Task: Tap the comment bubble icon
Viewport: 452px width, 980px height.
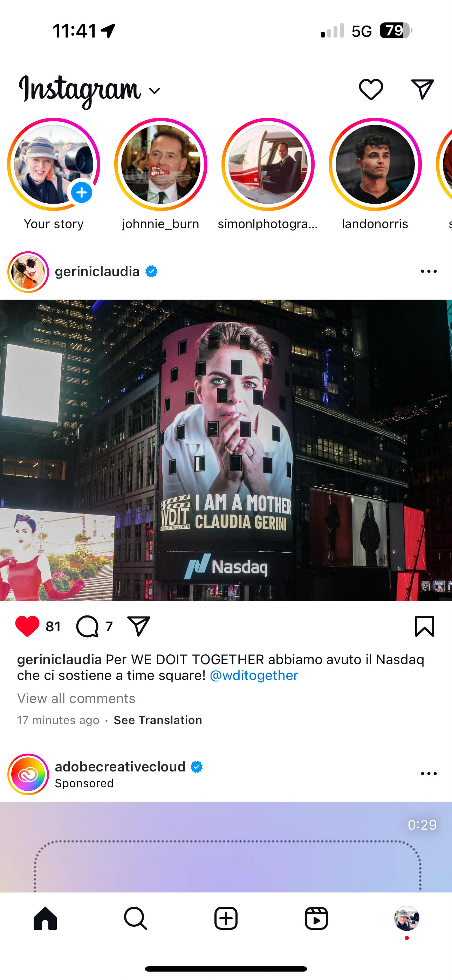Action: 88,626
